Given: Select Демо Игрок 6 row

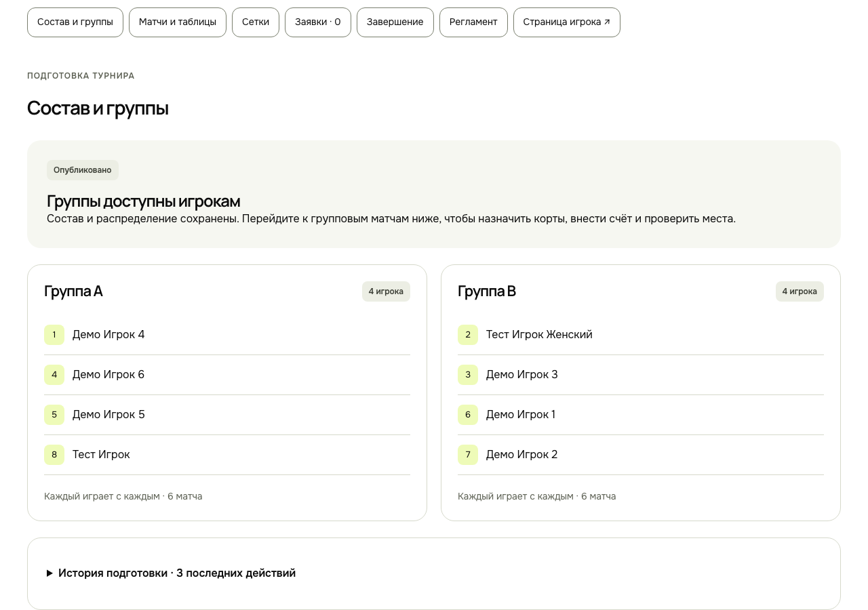Looking at the screenshot, I should (x=227, y=375).
